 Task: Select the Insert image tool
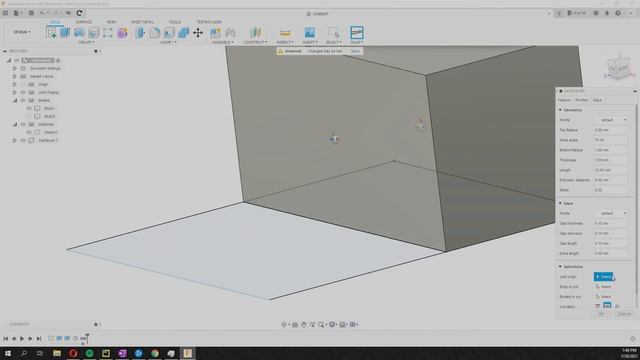(310, 33)
